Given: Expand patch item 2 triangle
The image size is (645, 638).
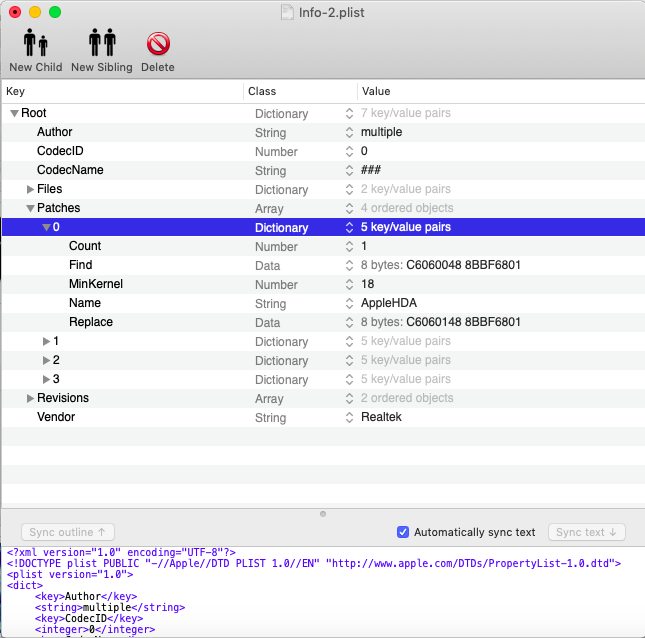Looking at the screenshot, I should [46, 360].
